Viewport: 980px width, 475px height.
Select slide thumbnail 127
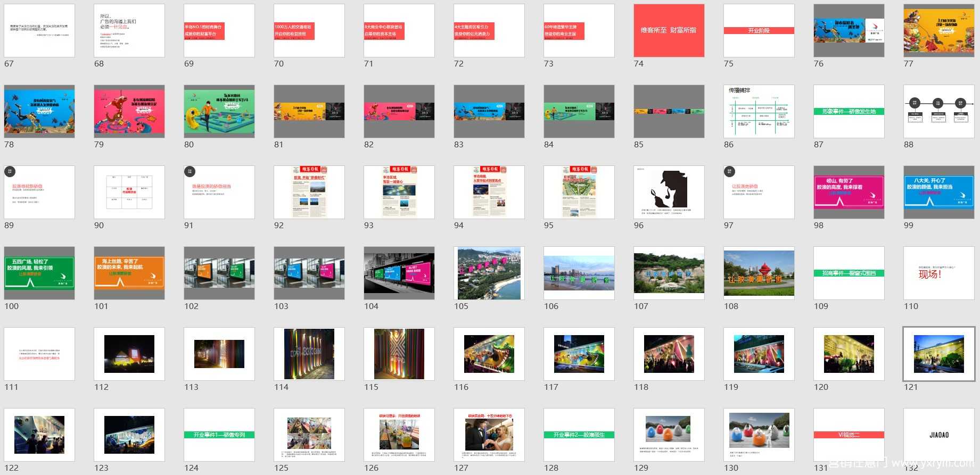489,435
